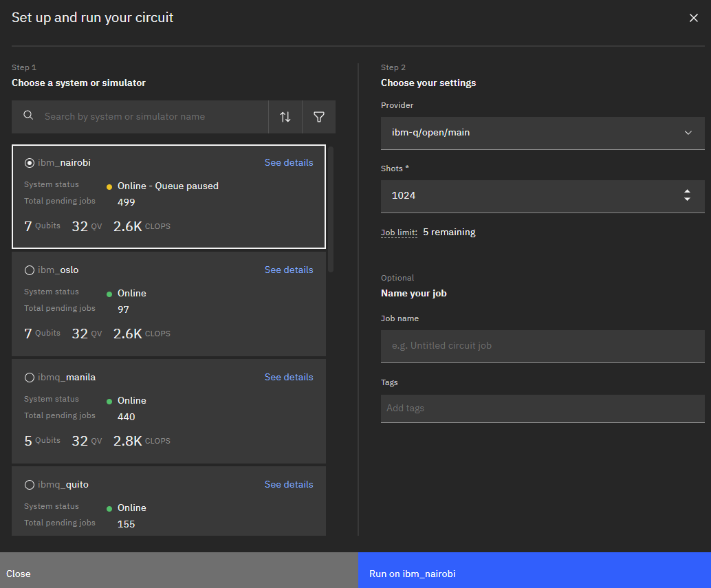The image size is (711, 588).
Task: Increase the Shots value with the up arrow
Action: tap(687, 192)
